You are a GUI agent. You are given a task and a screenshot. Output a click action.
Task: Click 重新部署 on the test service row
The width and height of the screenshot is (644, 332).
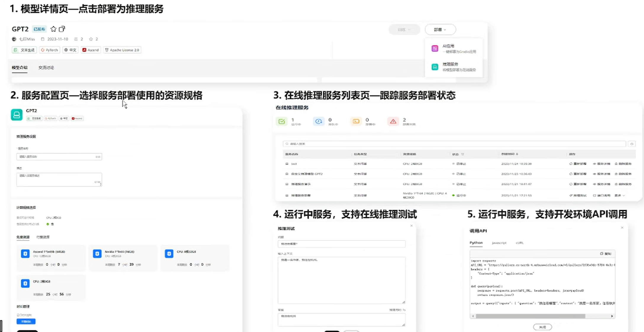[578, 164]
